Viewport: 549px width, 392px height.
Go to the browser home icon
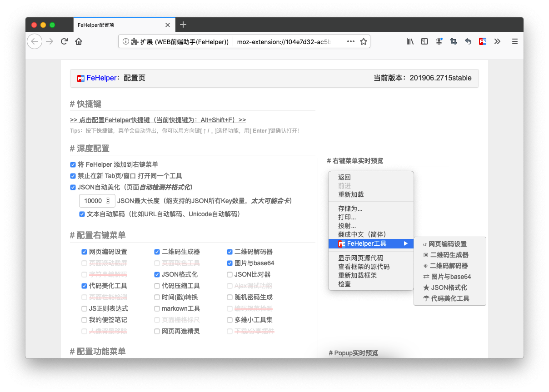point(79,41)
